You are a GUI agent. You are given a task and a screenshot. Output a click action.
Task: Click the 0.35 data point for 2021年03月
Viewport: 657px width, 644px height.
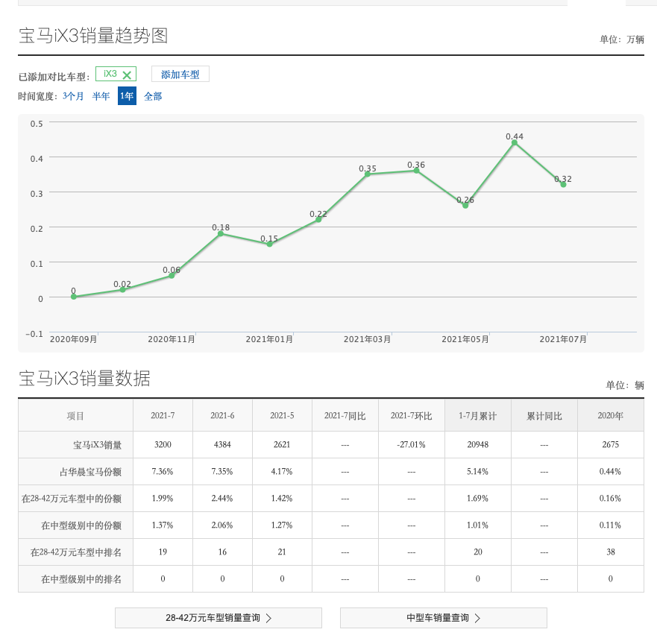(x=368, y=174)
